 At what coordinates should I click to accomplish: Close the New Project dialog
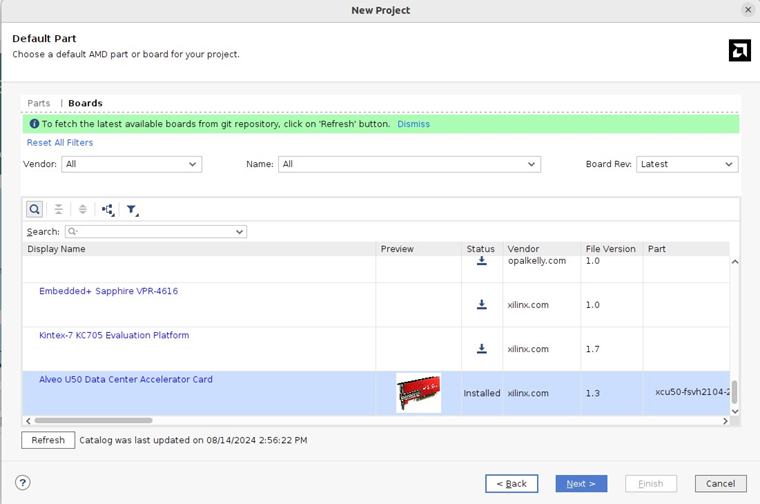pyautogui.click(x=748, y=10)
